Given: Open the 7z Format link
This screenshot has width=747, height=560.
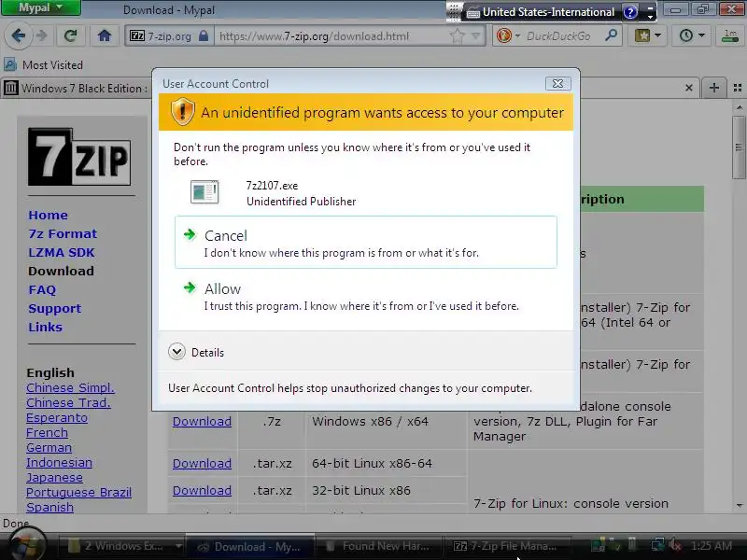Looking at the screenshot, I should [63, 234].
